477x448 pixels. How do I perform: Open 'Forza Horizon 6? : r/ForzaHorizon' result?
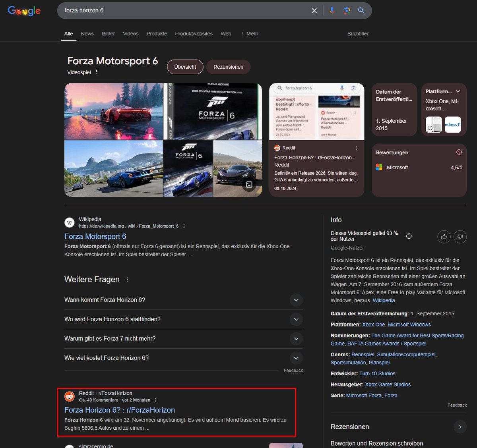pos(120,410)
